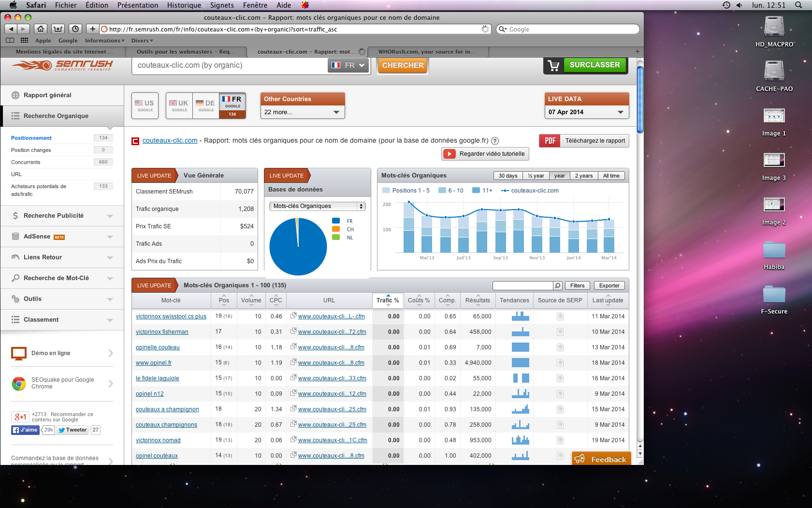Click the Google search field in toolbar
Viewport: 812px width, 508px height.
pyautogui.click(x=568, y=29)
